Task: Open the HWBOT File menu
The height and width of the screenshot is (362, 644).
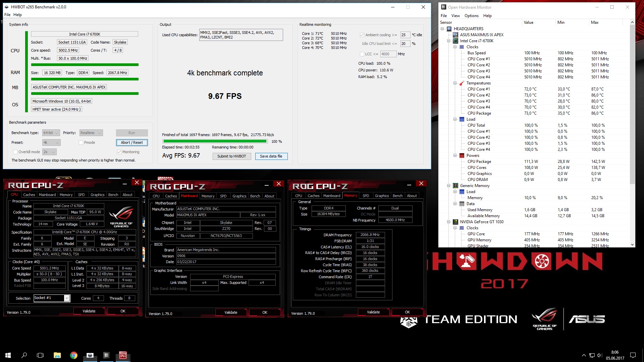Action: [x=7, y=15]
